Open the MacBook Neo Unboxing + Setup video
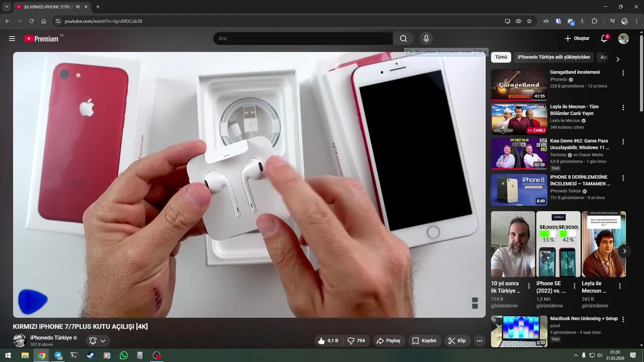 (x=519, y=331)
